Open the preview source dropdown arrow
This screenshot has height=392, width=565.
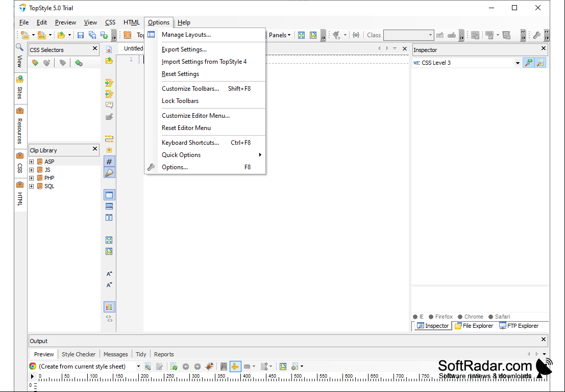point(138,367)
